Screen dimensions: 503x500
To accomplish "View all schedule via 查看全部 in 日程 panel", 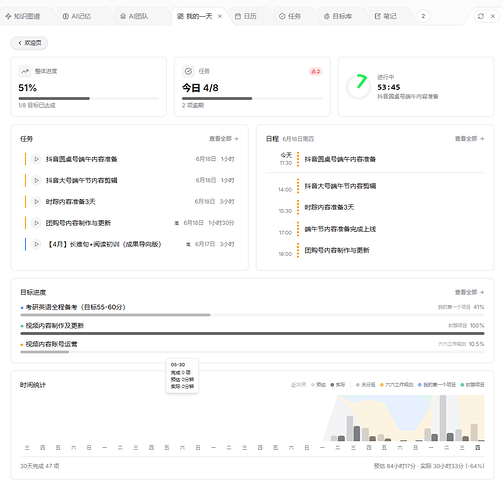I will (x=469, y=139).
